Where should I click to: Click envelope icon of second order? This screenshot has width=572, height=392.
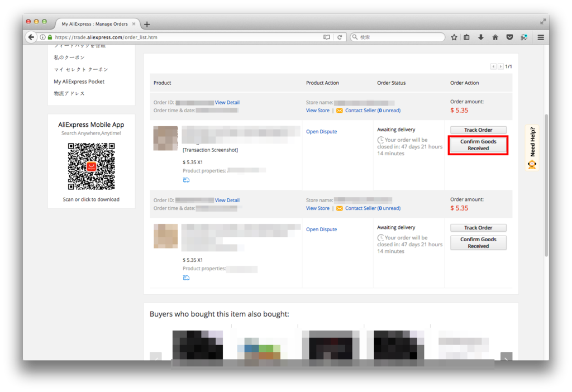click(340, 208)
